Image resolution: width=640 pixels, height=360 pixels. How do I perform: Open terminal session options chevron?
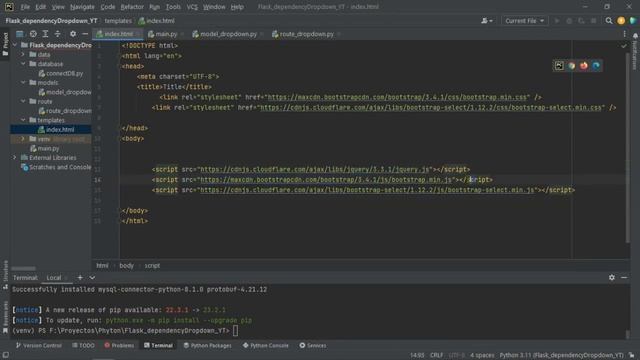[92, 278]
